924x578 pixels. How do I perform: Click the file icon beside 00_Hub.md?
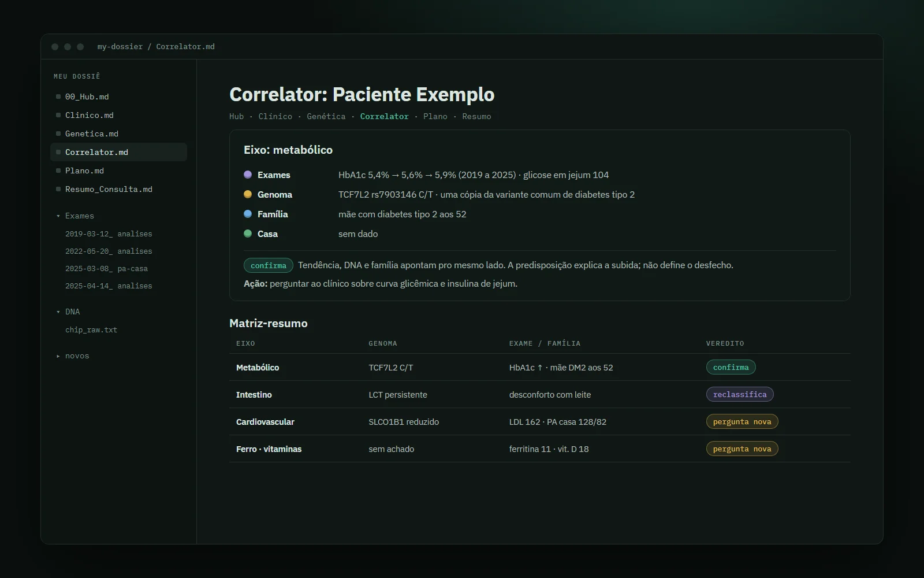(58, 97)
